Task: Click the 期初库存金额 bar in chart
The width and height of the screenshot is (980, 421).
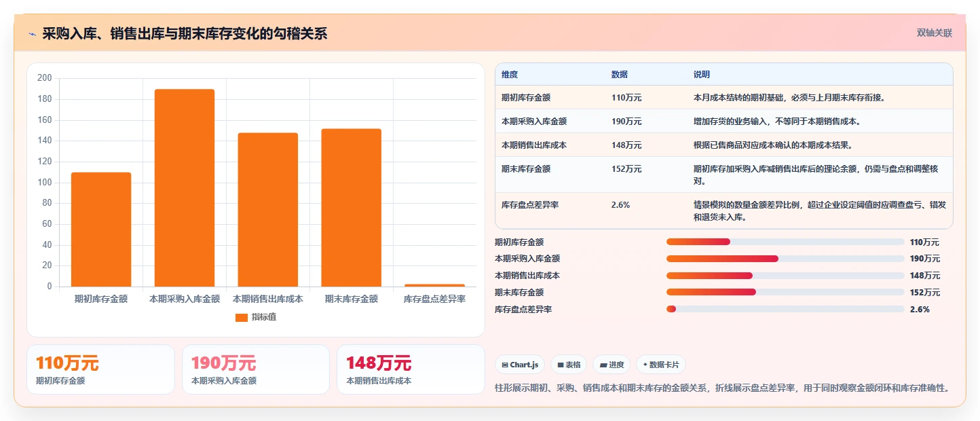Action: click(x=101, y=230)
